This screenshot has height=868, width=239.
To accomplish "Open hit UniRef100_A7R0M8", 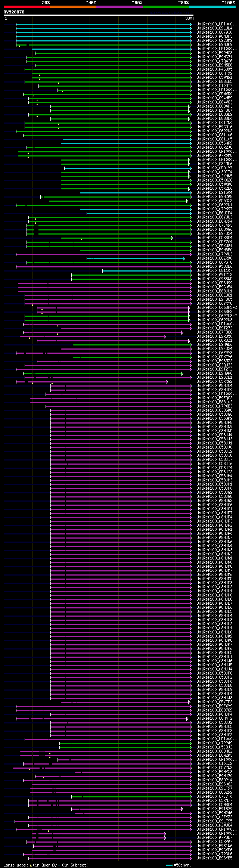I will tap(214, 155).
